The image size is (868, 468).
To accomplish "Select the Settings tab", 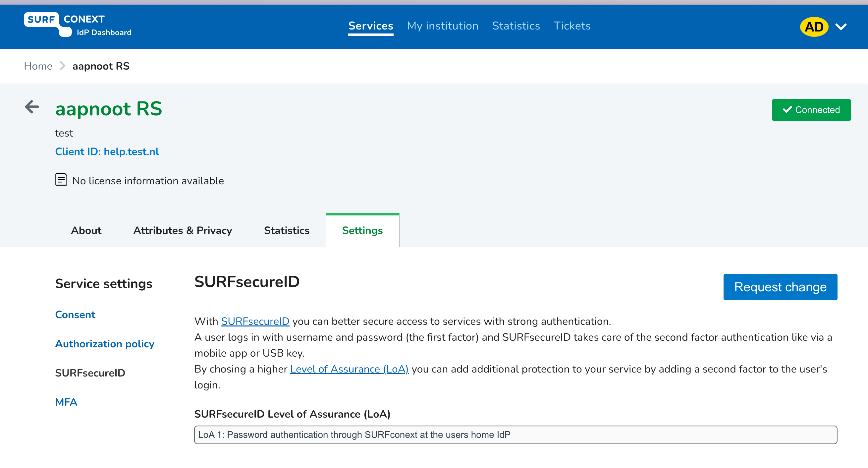I will (x=362, y=230).
